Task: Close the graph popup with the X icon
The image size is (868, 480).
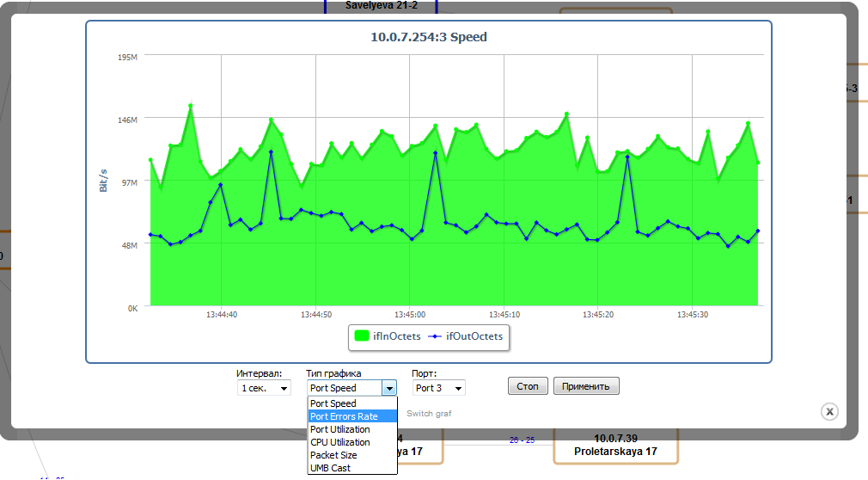Action: click(829, 412)
